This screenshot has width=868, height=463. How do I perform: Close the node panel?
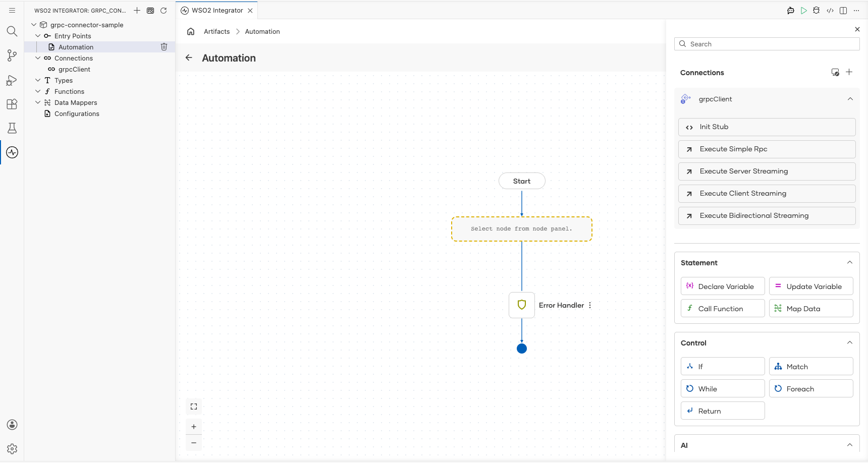[857, 29]
